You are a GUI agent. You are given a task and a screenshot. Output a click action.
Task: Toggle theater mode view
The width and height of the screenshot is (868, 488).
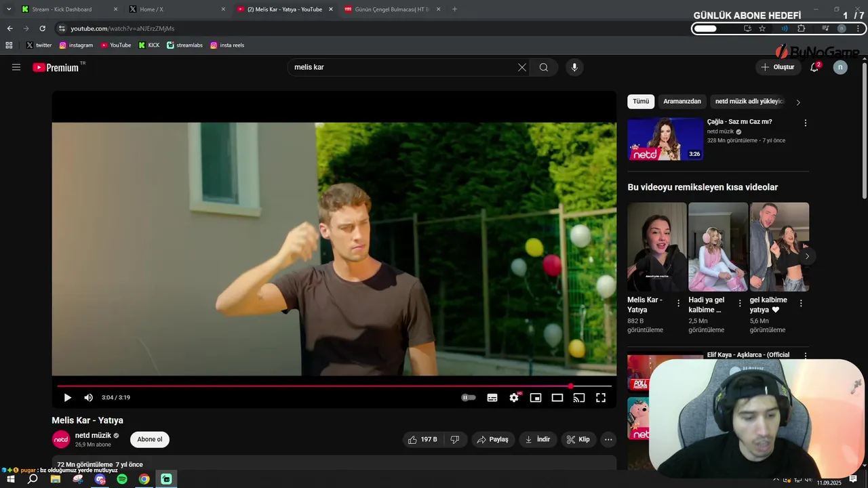pyautogui.click(x=557, y=398)
